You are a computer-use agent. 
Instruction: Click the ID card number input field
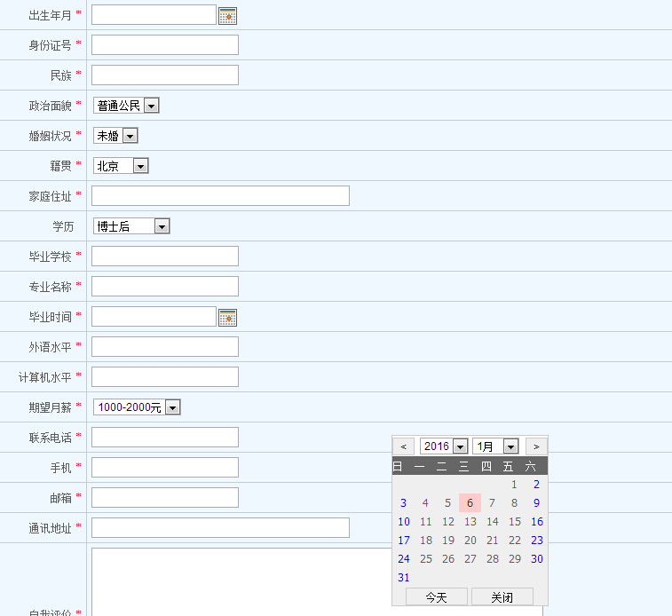(165, 45)
